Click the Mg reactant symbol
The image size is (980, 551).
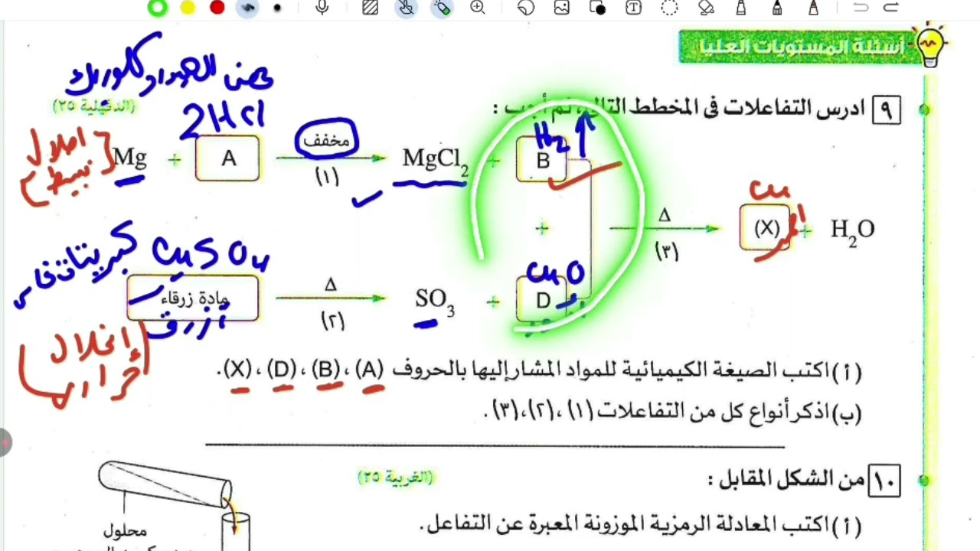(129, 158)
